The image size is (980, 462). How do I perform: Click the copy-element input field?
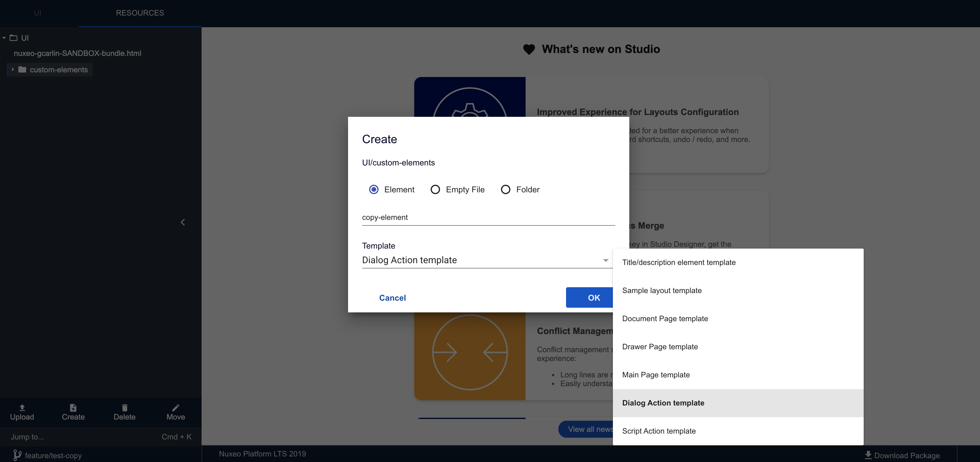pyautogui.click(x=488, y=217)
